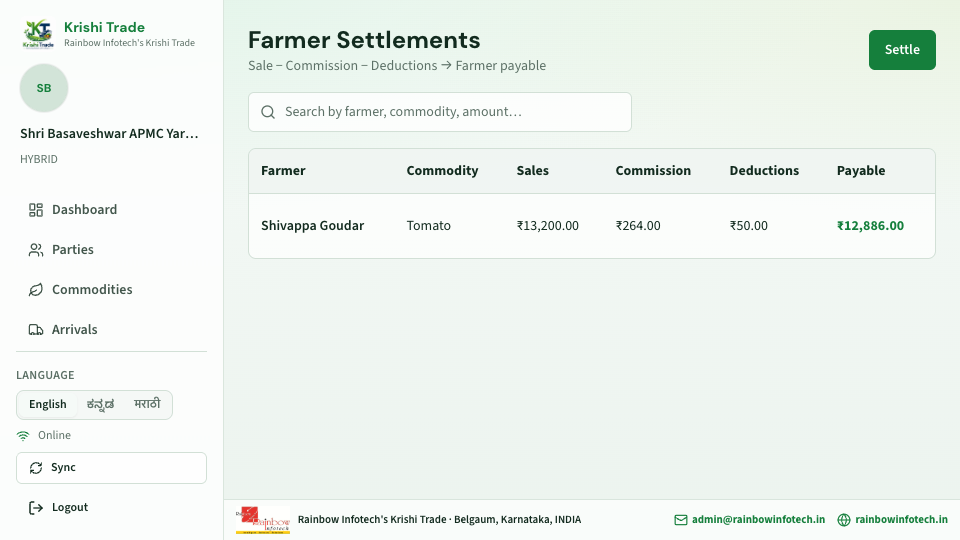960x540 pixels.
Task: Click the Farmer column header
Action: (283, 171)
